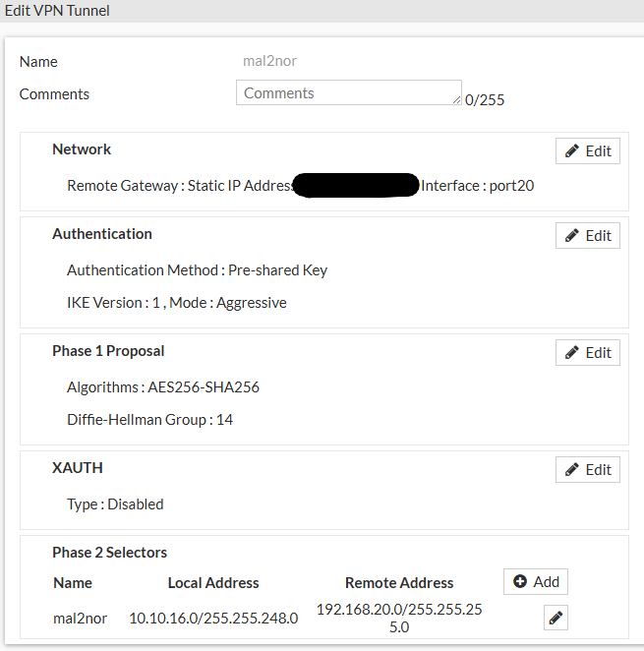Image resolution: width=644 pixels, height=651 pixels.
Task: Select the Network section heading
Action: (x=82, y=149)
